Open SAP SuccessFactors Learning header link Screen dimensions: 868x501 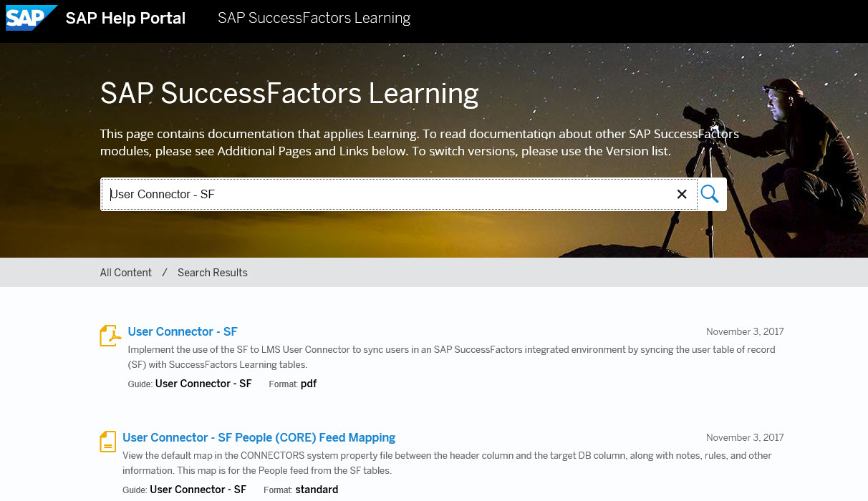pos(314,18)
